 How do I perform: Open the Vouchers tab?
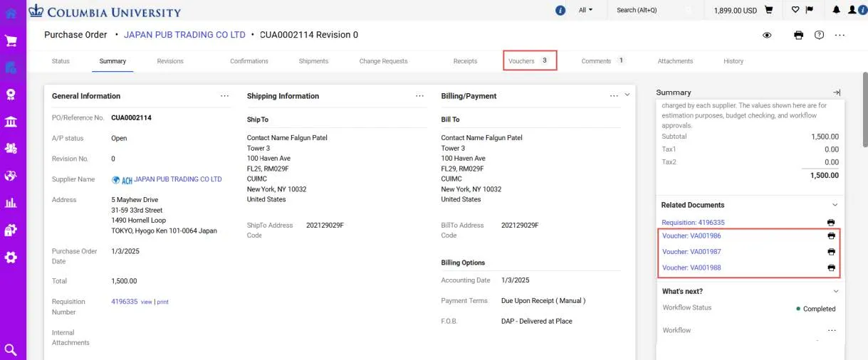coord(529,61)
